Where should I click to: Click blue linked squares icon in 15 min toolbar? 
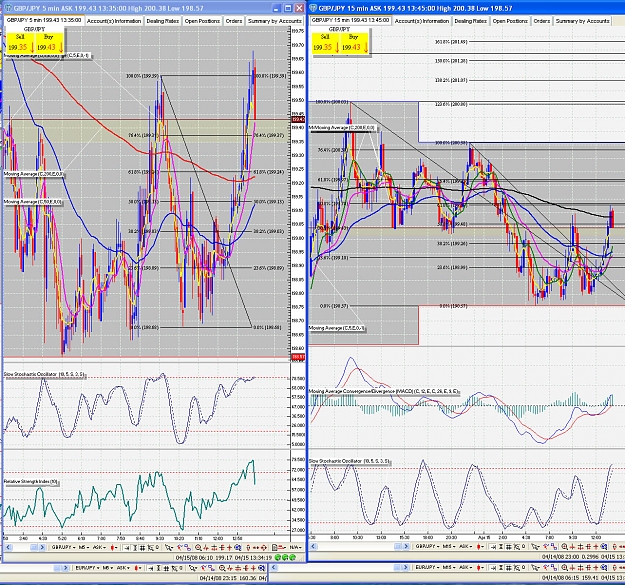tap(554, 546)
